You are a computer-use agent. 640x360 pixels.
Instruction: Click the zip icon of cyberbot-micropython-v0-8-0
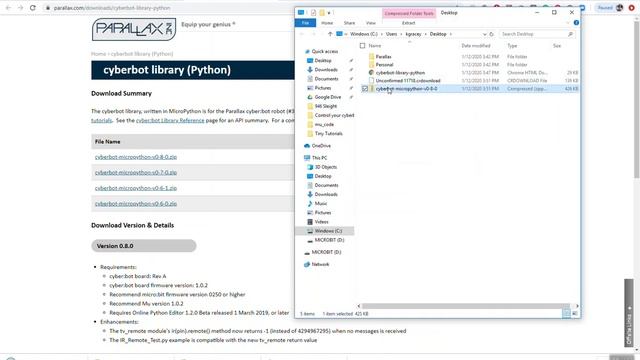371,89
